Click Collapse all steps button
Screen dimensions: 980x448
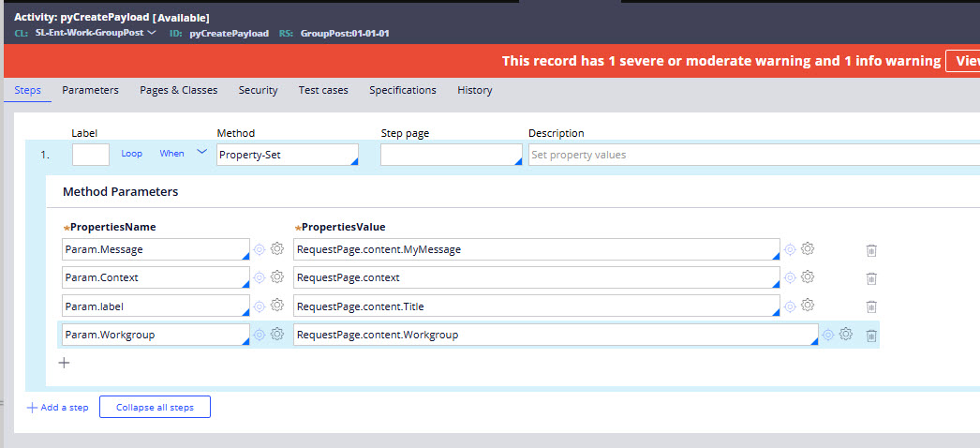pyautogui.click(x=155, y=407)
